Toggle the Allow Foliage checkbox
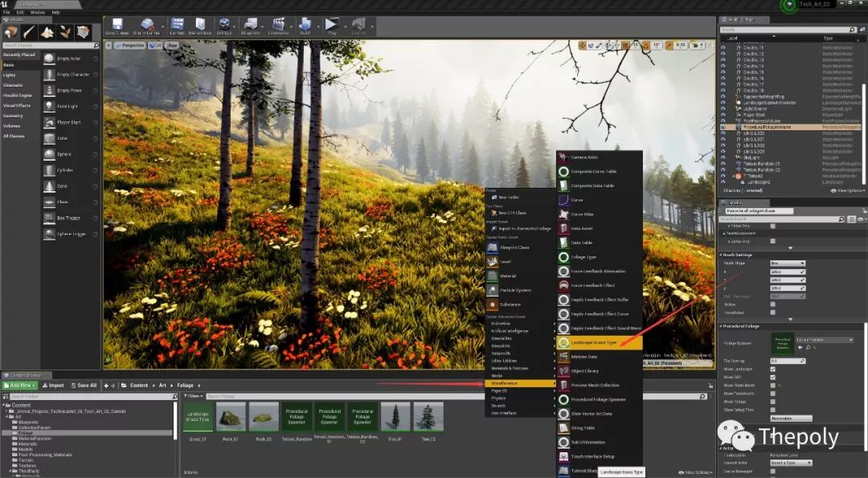Image resolution: width=868 pixels, height=478 pixels. tap(773, 402)
